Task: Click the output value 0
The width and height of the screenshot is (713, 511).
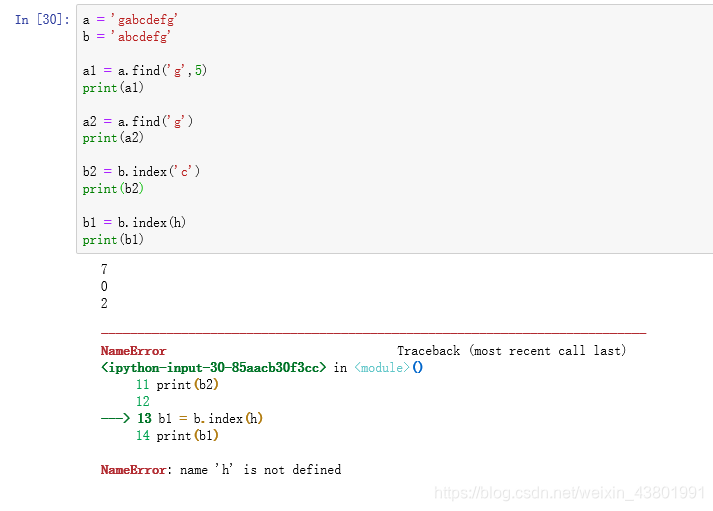Action: pyautogui.click(x=104, y=286)
